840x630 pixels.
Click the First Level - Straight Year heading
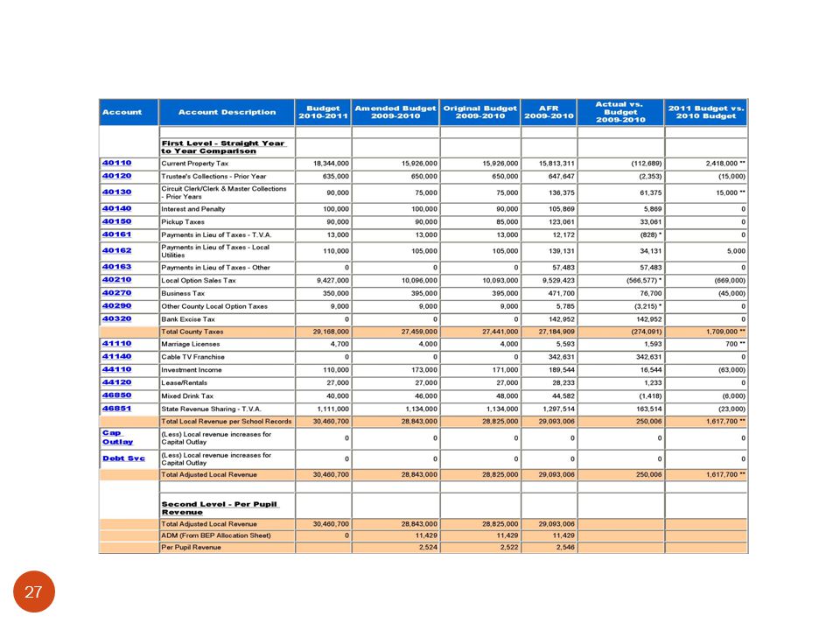click(223, 147)
